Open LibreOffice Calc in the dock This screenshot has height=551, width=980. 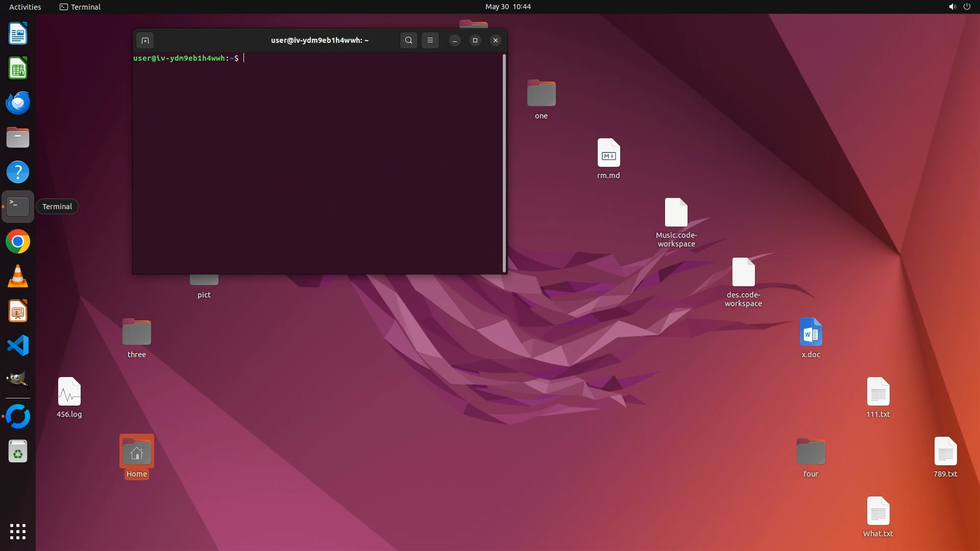(18, 68)
